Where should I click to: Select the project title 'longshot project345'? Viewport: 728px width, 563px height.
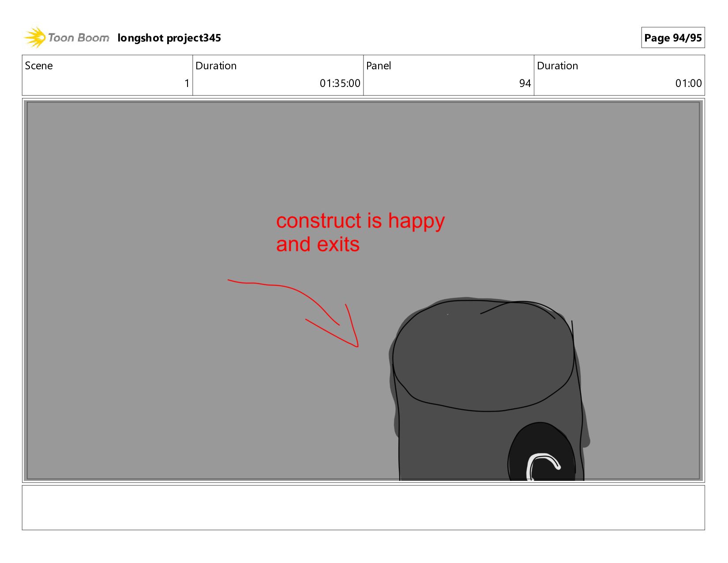169,38
